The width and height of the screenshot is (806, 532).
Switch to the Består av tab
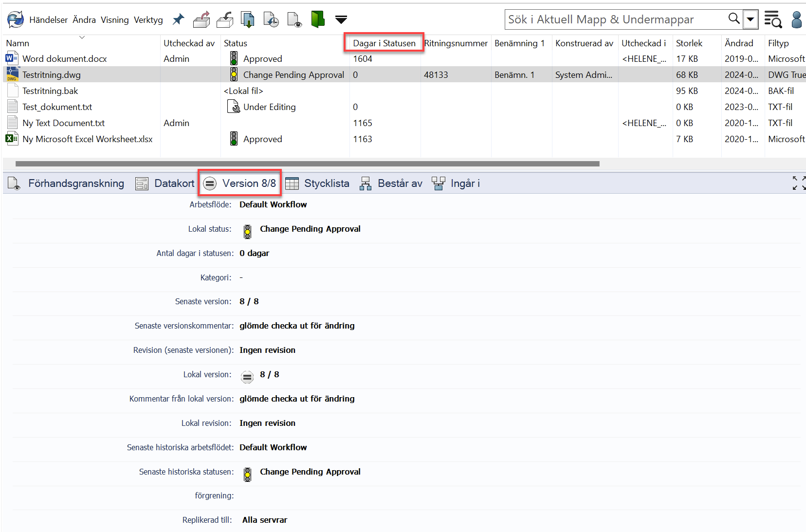point(391,183)
